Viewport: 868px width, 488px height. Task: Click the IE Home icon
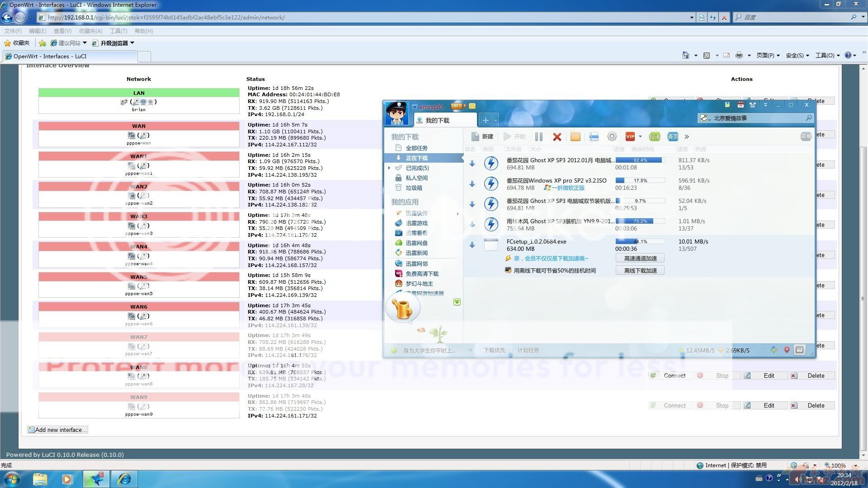point(686,55)
